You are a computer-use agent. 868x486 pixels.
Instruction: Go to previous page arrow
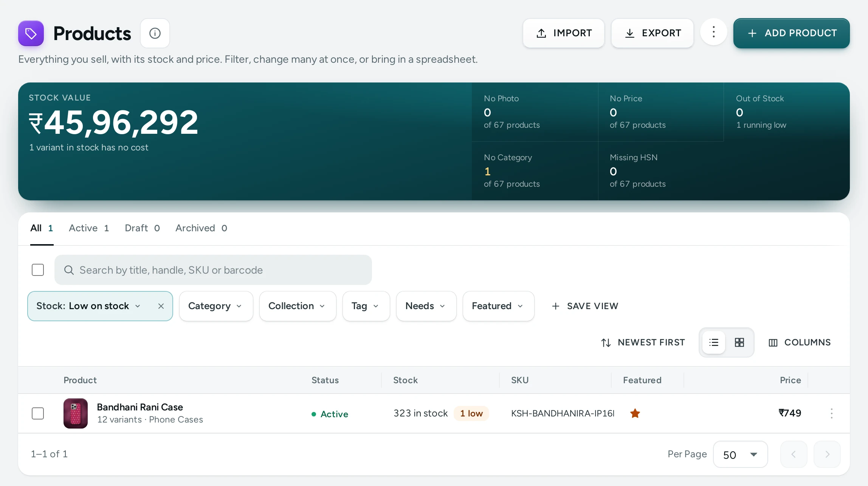[x=794, y=454]
